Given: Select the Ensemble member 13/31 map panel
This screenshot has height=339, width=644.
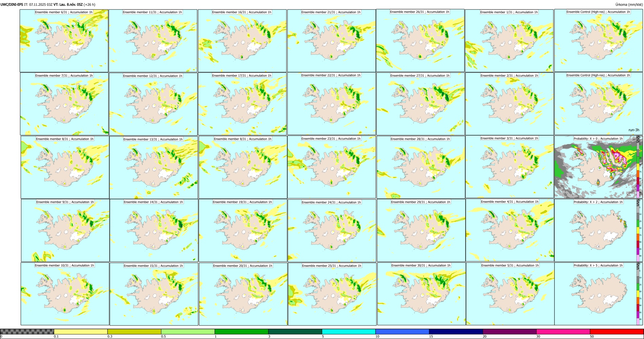Looking at the screenshot, I should (154, 167).
